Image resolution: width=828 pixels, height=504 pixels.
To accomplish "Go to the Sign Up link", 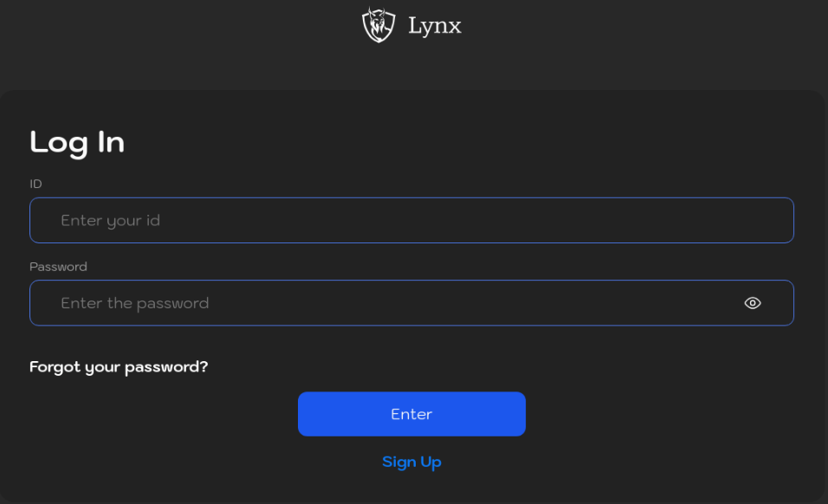I will pos(411,462).
